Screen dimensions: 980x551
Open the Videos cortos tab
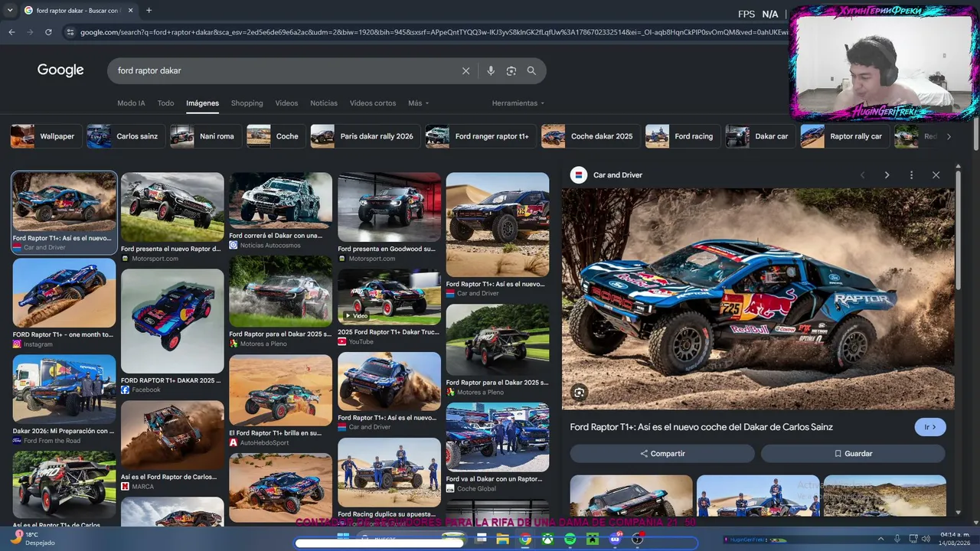[373, 103]
